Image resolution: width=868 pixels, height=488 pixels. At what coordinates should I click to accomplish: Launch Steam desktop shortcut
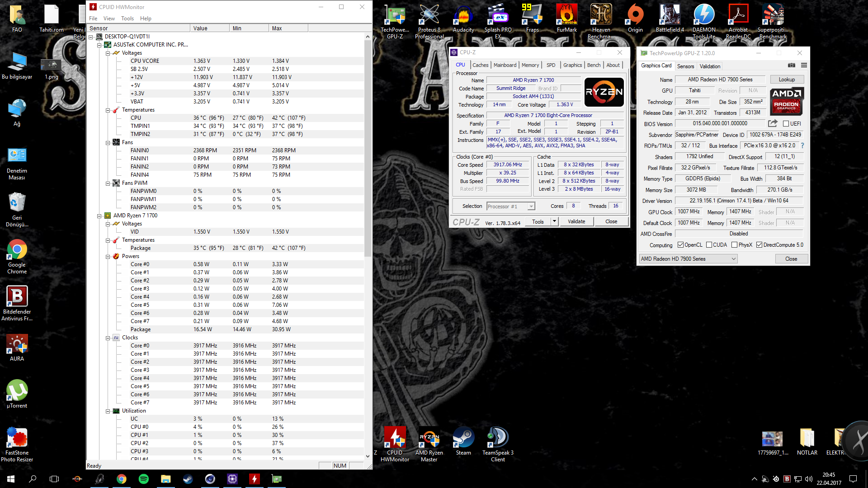[463, 441]
